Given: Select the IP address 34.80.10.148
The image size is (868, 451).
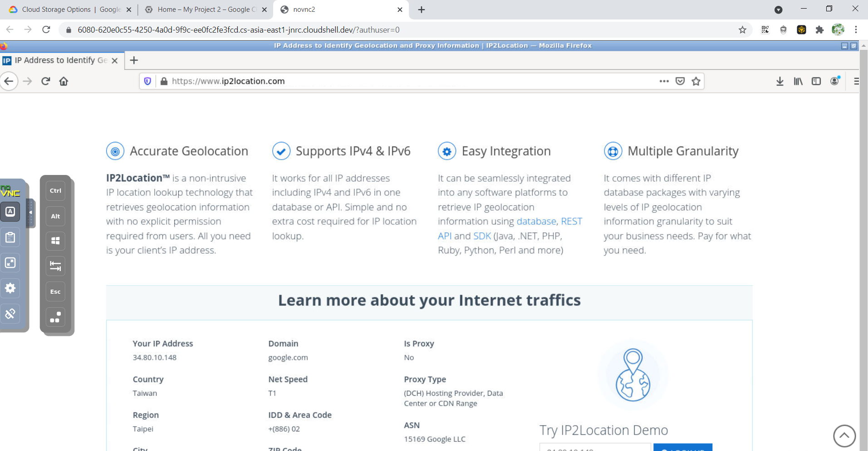Looking at the screenshot, I should pyautogui.click(x=155, y=358).
